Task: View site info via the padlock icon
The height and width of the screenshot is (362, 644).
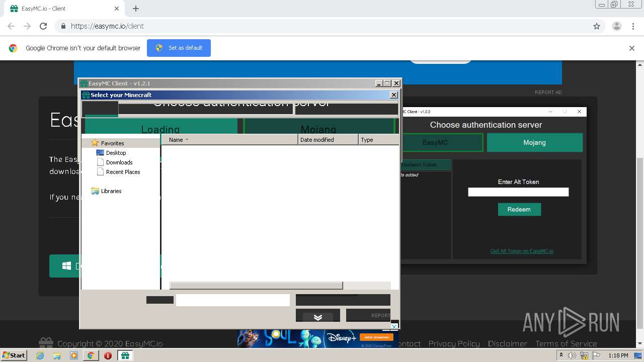Action: (63, 26)
